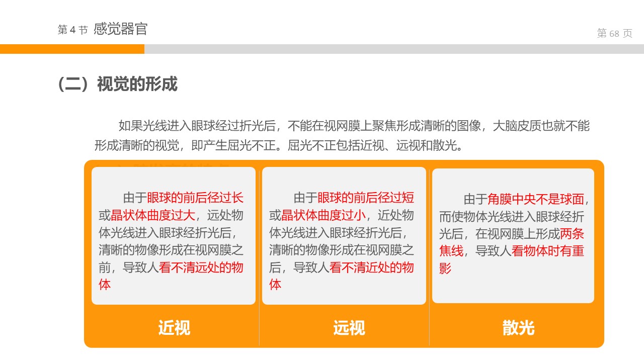Click red text 两条焦线
Screen dimensions: 644x362
click(572, 234)
